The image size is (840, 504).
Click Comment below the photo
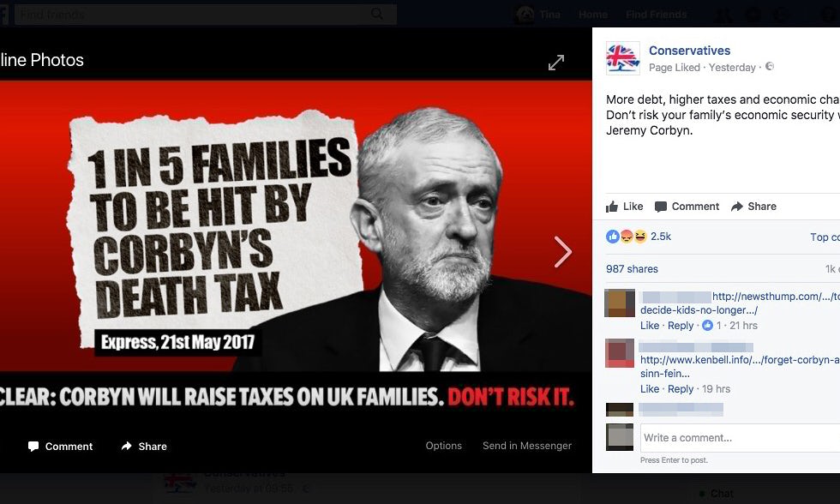[61, 447]
